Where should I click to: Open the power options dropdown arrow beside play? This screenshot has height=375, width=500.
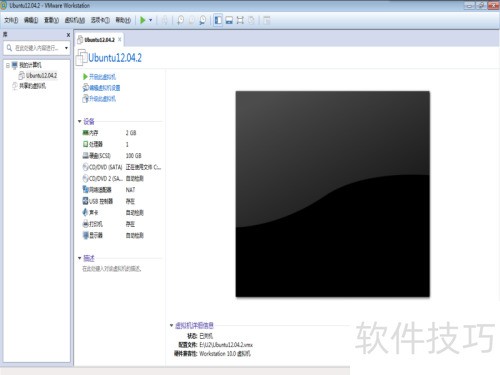[x=151, y=20]
